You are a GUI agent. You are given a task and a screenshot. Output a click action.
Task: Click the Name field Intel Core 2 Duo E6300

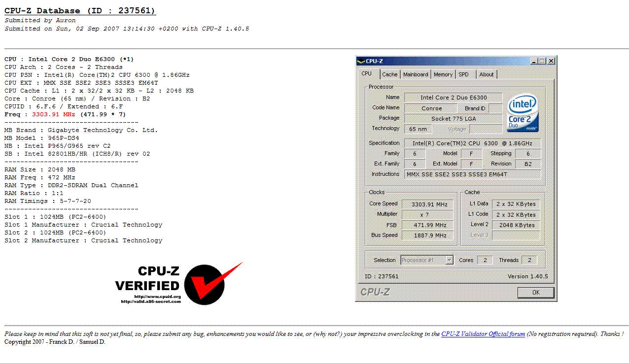click(x=454, y=98)
